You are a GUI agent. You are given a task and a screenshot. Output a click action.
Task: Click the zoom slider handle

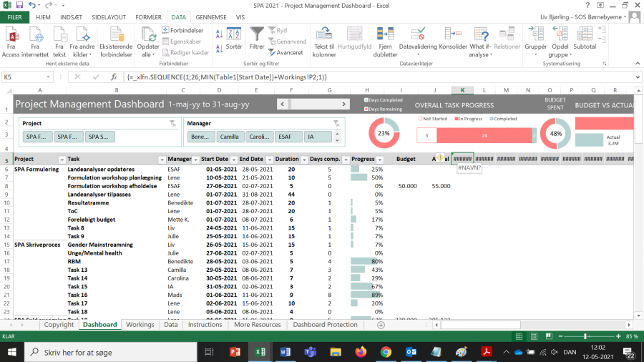[585, 336]
